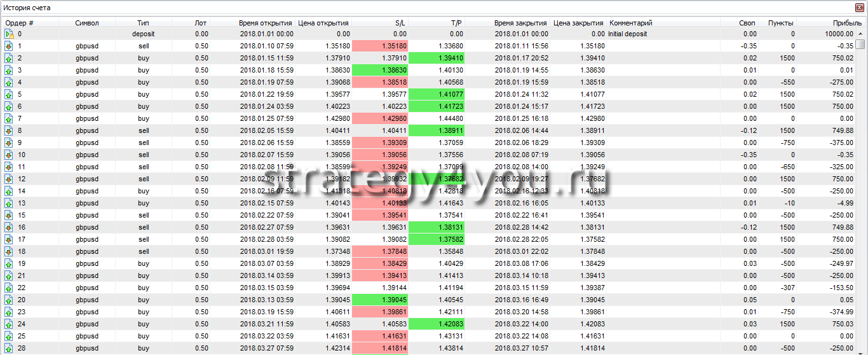This screenshot has height=355, width=868.
Task: Click the deposit icon for order 0
Action: (9, 34)
